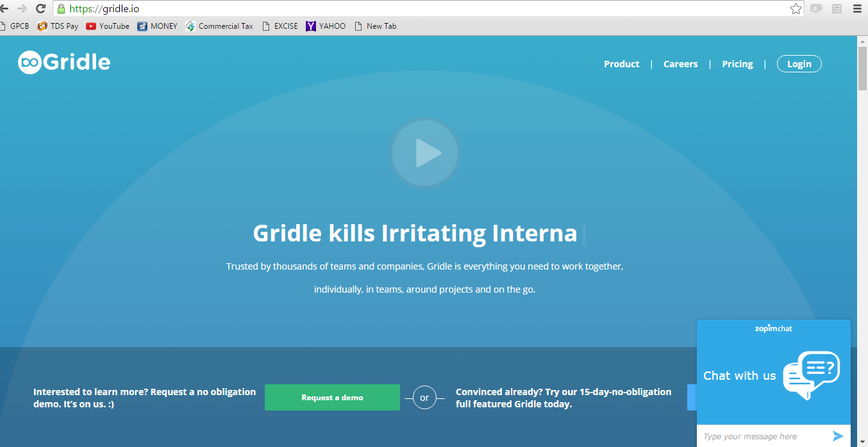Viewport: 868px width, 447px height.
Task: Send chat message with arrow icon
Action: tap(838, 436)
